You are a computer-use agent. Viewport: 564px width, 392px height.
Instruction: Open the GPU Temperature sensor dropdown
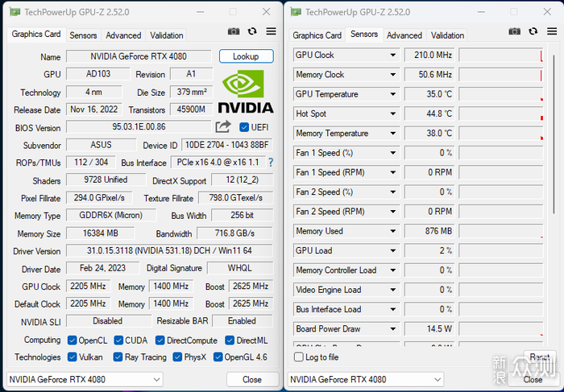point(393,94)
